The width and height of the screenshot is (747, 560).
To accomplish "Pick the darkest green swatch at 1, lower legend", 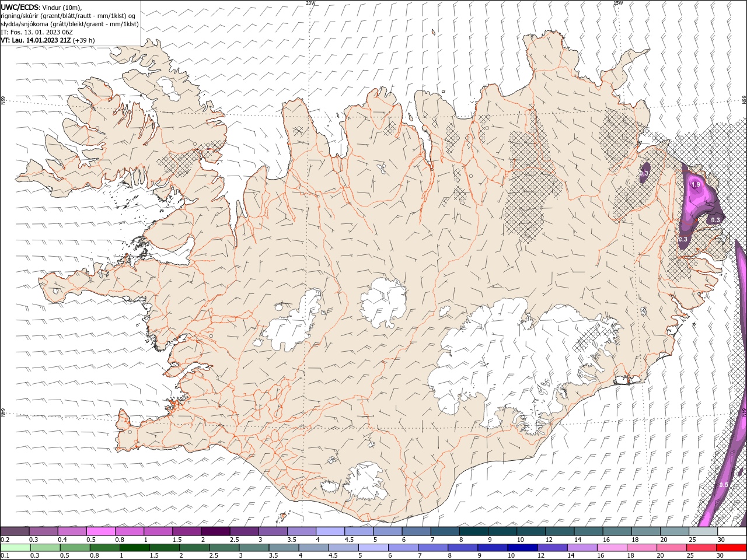I will click(135, 548).
